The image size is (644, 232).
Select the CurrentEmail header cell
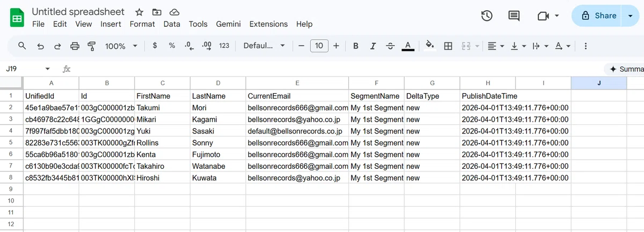pyautogui.click(x=297, y=96)
